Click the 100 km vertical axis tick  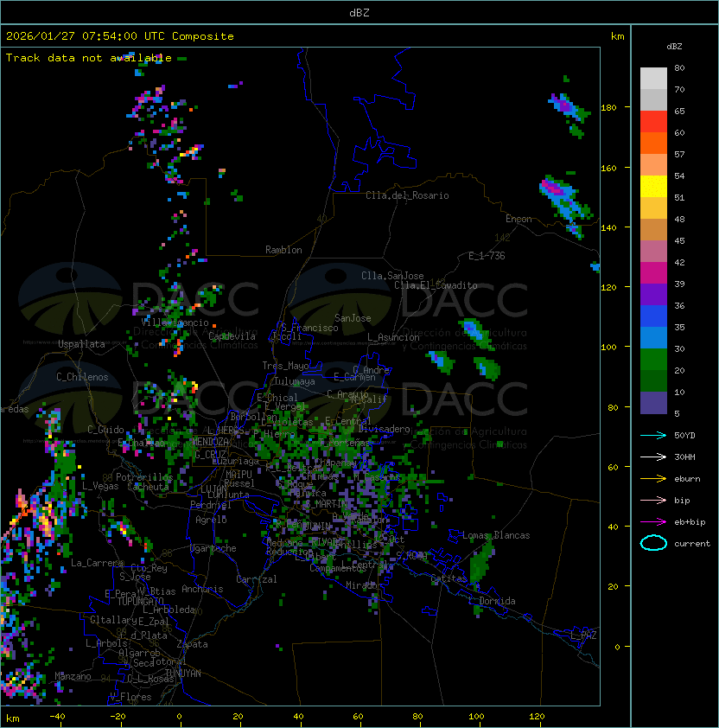[608, 348]
